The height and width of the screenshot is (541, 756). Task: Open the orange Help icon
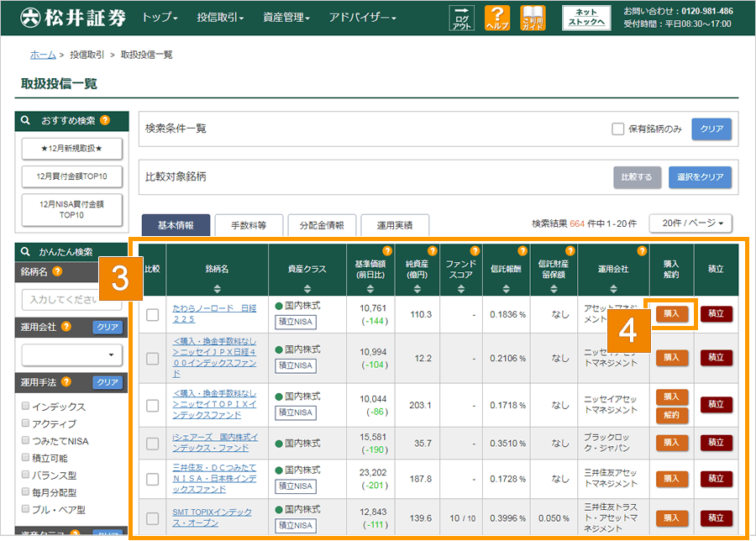pos(498,18)
